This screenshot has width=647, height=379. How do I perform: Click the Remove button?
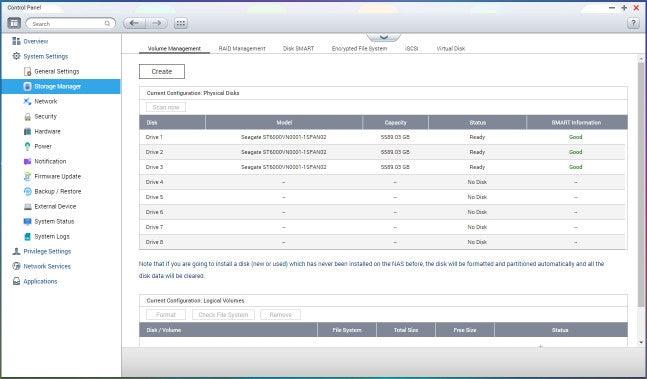(281, 315)
